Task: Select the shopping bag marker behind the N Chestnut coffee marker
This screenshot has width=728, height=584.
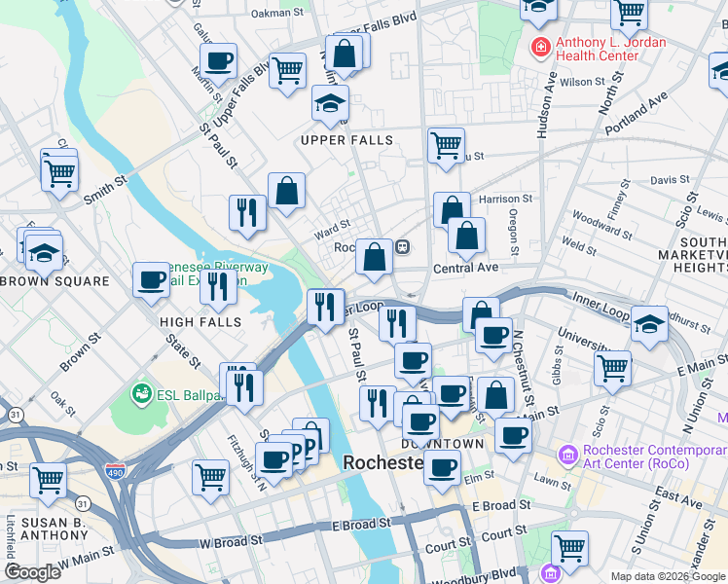Action: 480,309
